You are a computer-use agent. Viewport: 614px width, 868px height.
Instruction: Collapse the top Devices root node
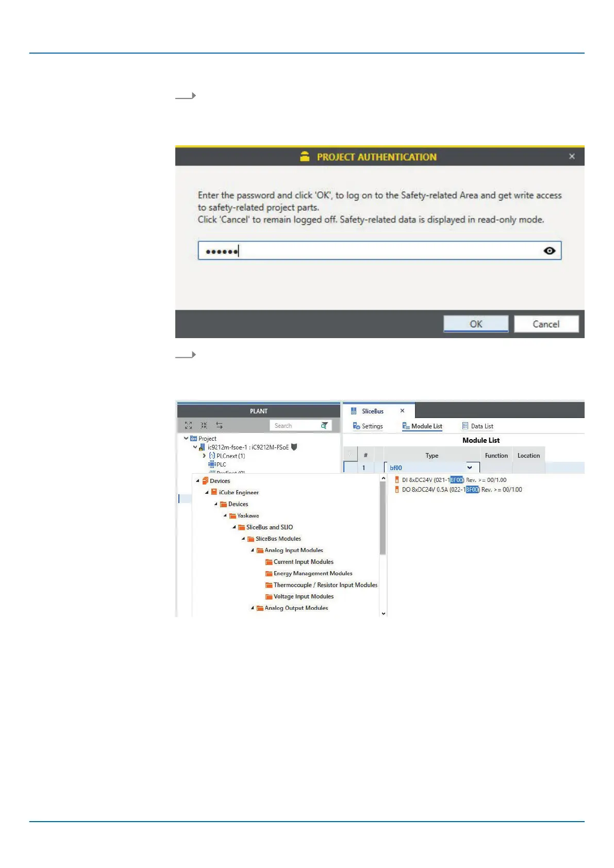197,481
